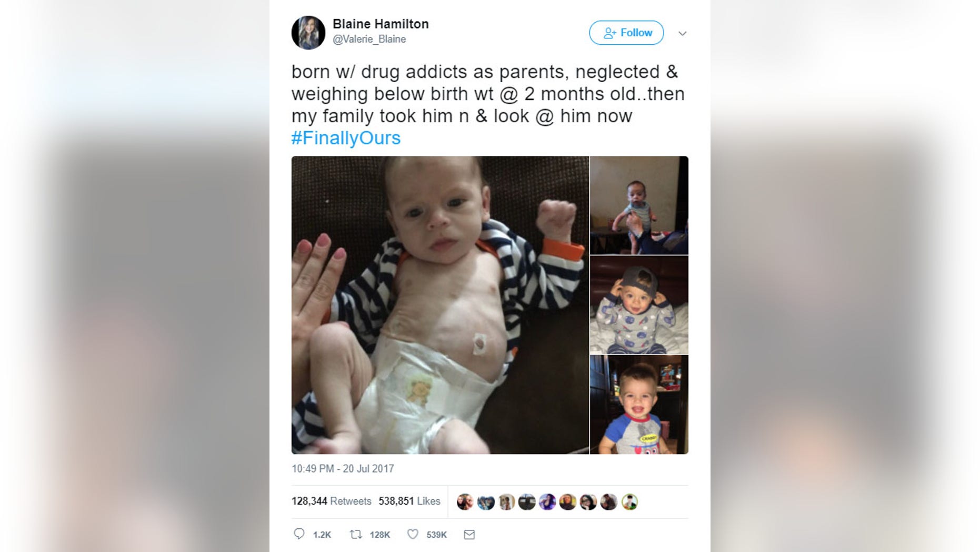The image size is (980, 552).
Task: Click the envelope direct message icon
Action: click(x=469, y=535)
